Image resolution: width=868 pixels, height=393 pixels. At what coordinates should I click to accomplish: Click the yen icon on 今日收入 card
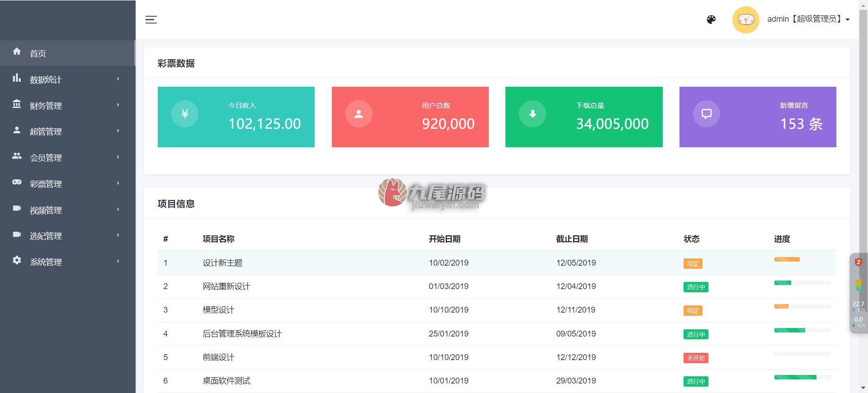pyautogui.click(x=185, y=114)
